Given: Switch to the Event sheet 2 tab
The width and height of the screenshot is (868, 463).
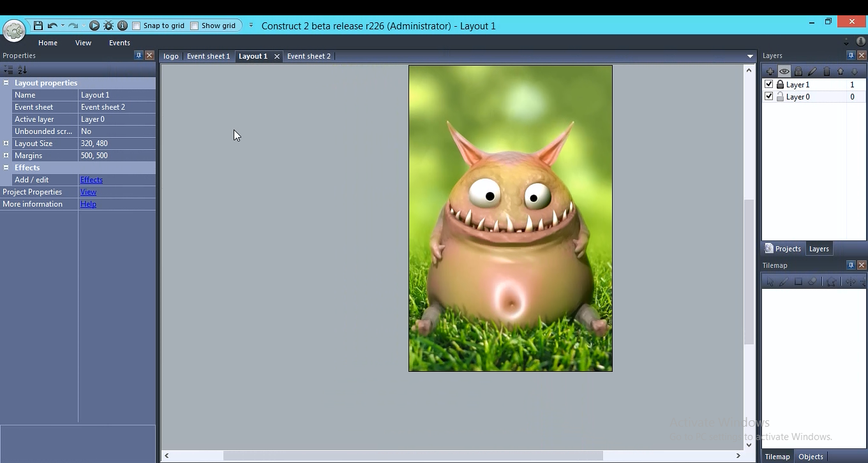Looking at the screenshot, I should (309, 56).
